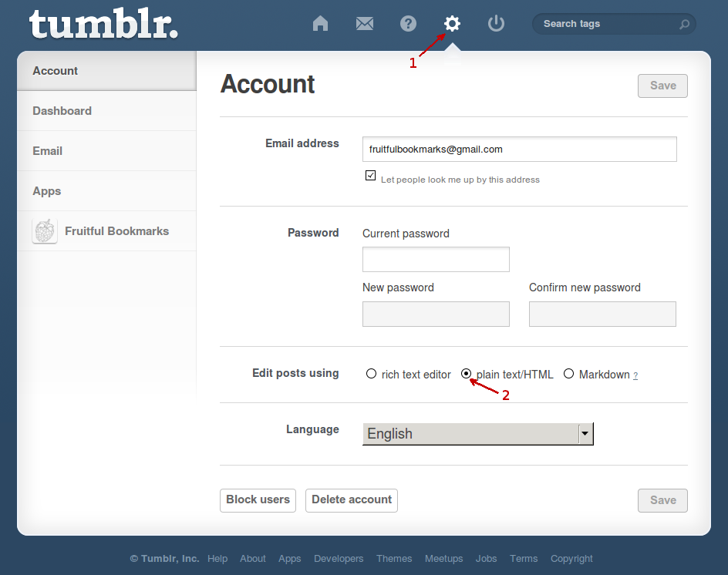This screenshot has width=728, height=575.
Task: Click the logout power icon
Action: (x=495, y=23)
